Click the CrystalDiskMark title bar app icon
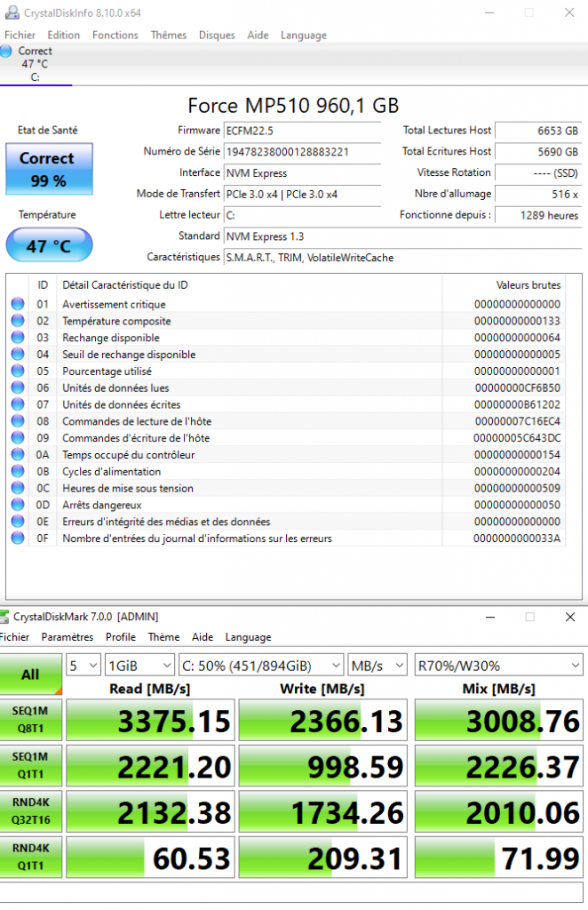Image resolution: width=588 pixels, height=910 pixels. [x=4, y=617]
